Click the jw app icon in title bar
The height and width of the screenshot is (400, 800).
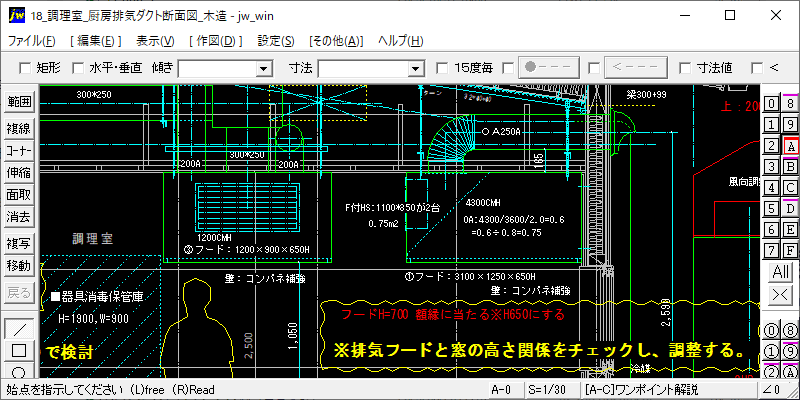[16, 16]
